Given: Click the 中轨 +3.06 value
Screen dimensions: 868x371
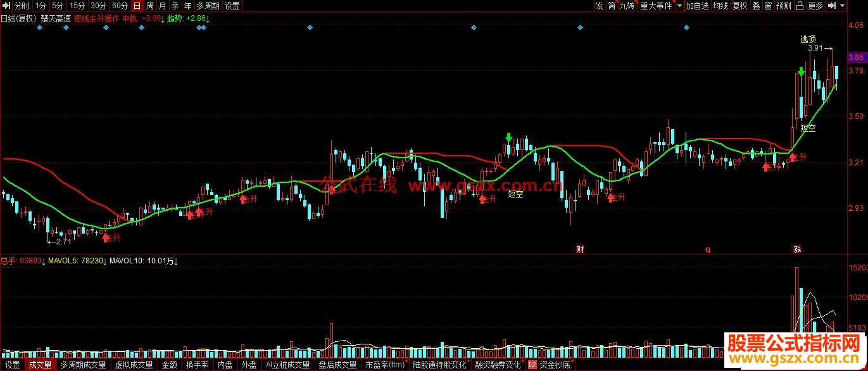Looking at the screenshot, I should pyautogui.click(x=143, y=18).
